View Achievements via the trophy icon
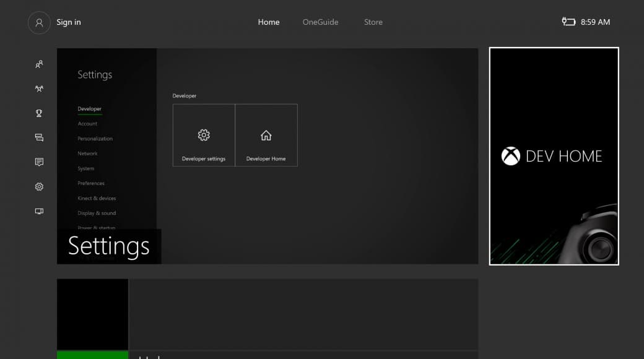The image size is (644, 359). (x=38, y=113)
